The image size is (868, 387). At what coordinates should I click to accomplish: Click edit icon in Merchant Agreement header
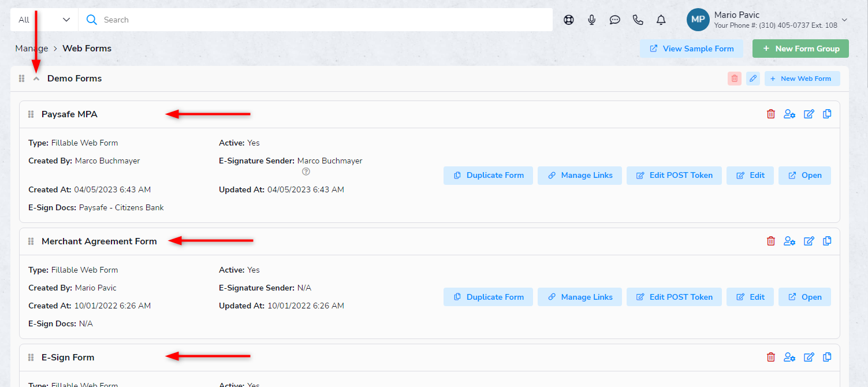[x=809, y=241]
